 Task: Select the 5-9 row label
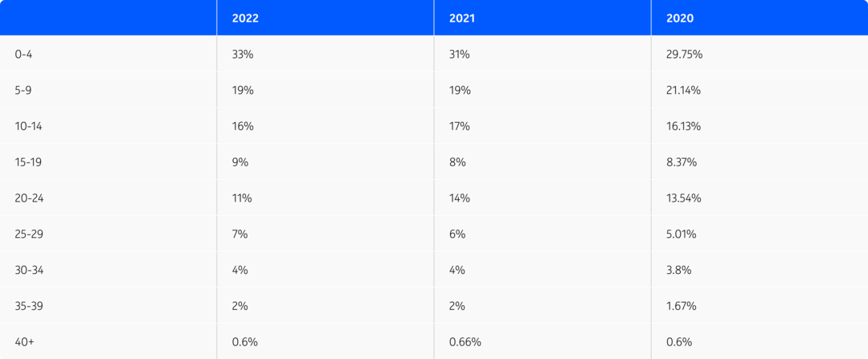click(23, 90)
